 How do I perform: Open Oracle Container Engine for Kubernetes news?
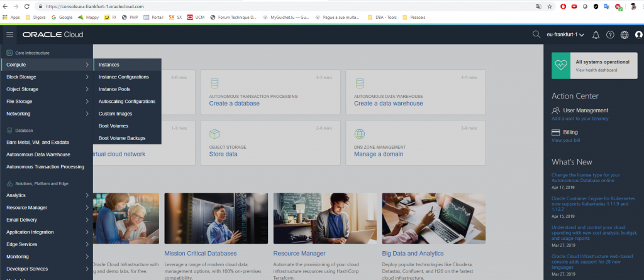[x=594, y=203]
